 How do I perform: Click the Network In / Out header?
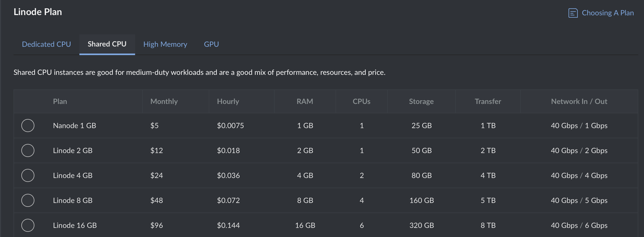point(579,101)
